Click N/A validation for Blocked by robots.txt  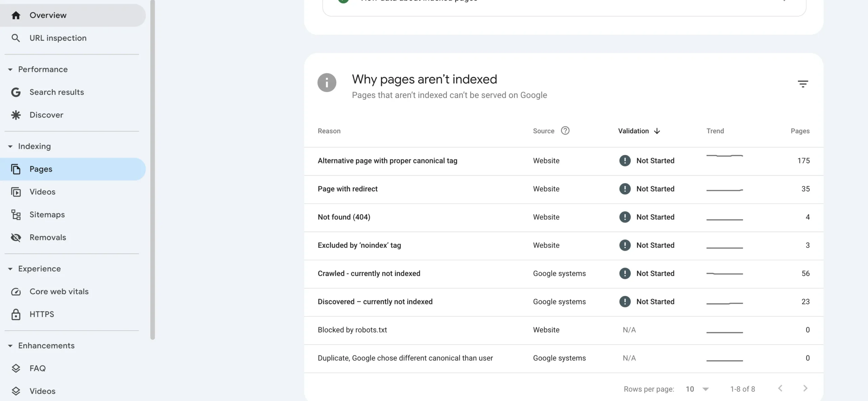(x=629, y=330)
